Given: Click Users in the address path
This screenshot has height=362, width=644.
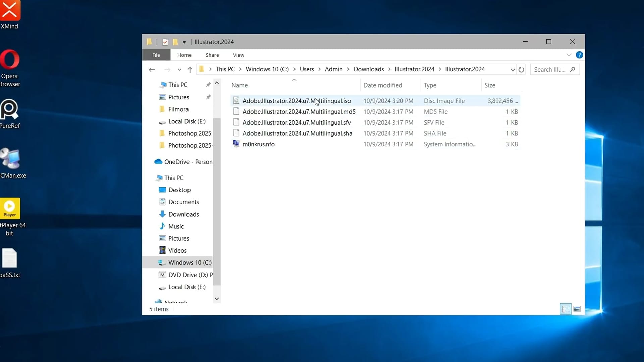Looking at the screenshot, I should (x=307, y=69).
